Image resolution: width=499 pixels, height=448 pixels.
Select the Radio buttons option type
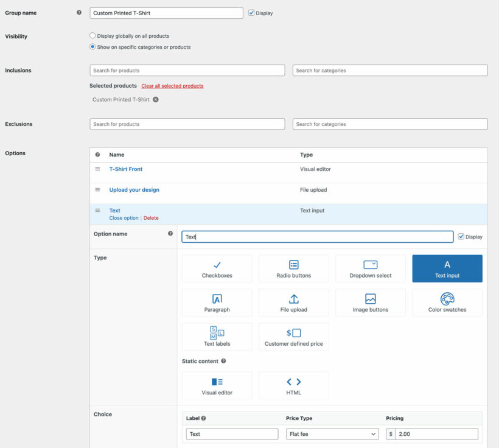(x=293, y=268)
